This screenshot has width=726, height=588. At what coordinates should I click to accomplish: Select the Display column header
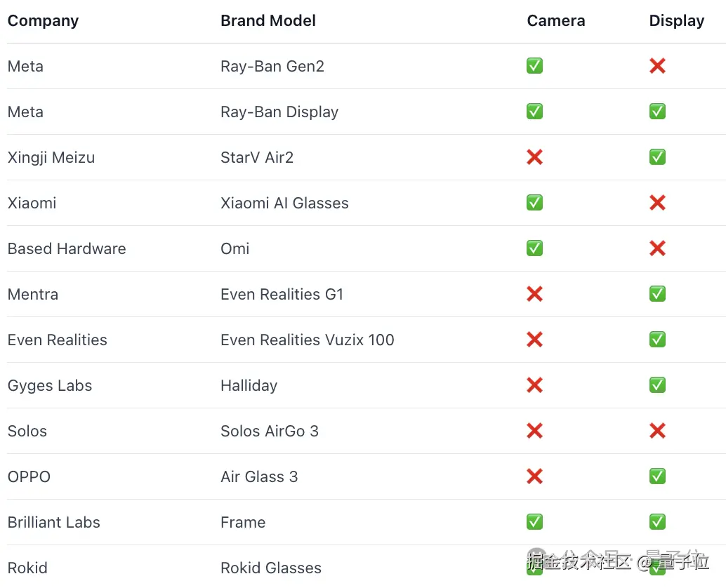pos(676,21)
